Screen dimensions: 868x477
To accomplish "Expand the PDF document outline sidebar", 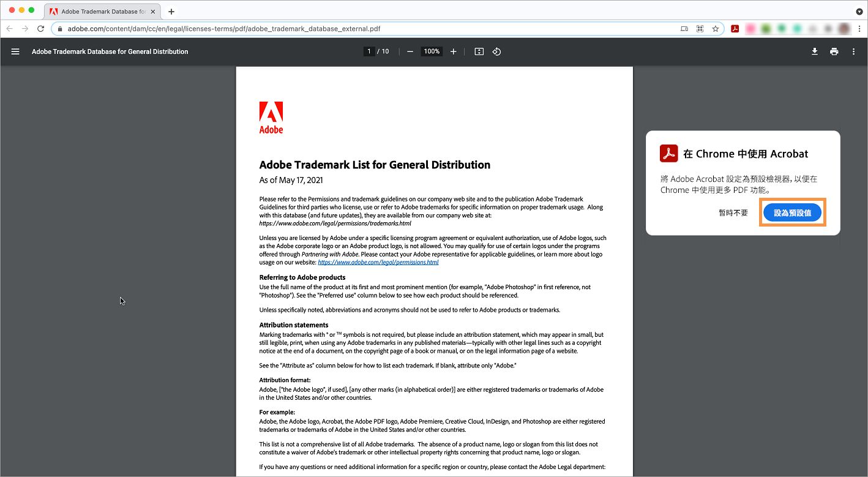I will pyautogui.click(x=15, y=51).
